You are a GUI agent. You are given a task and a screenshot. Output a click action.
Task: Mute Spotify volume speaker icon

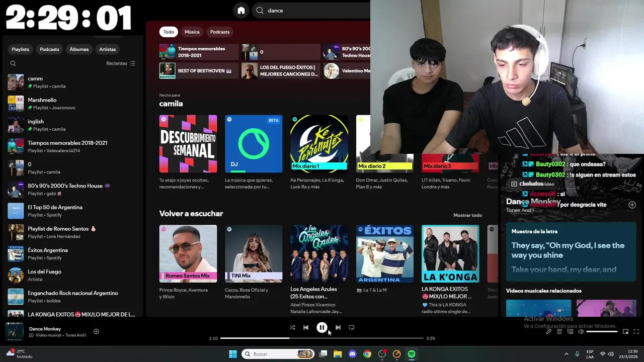tap(581, 331)
